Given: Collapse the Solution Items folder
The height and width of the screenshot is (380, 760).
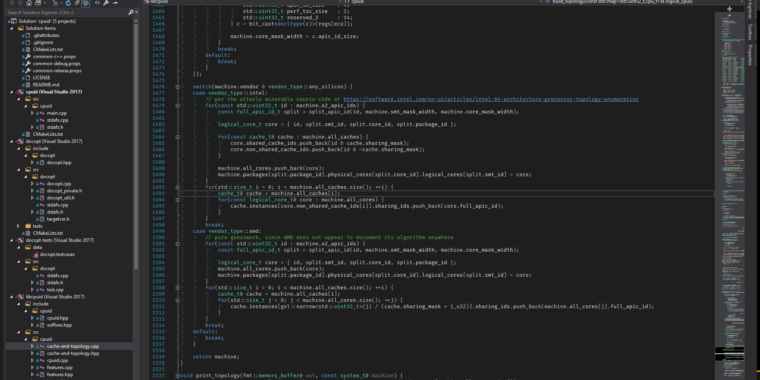Looking at the screenshot, I should (13, 28).
